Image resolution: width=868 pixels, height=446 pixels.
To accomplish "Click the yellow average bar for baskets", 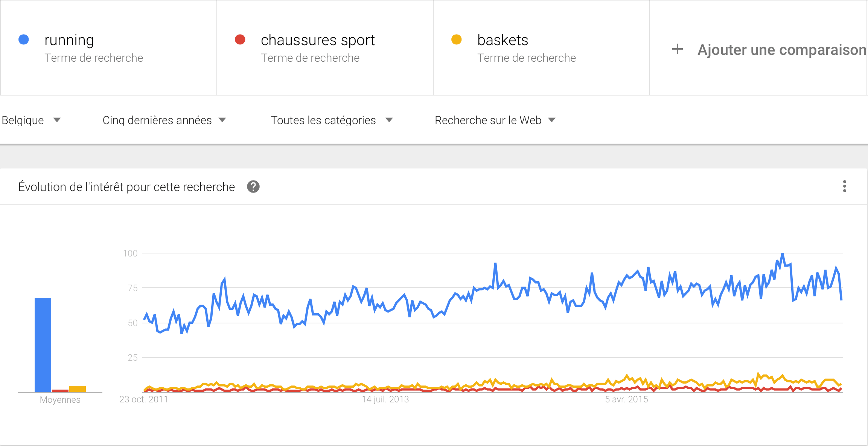I will (78, 389).
